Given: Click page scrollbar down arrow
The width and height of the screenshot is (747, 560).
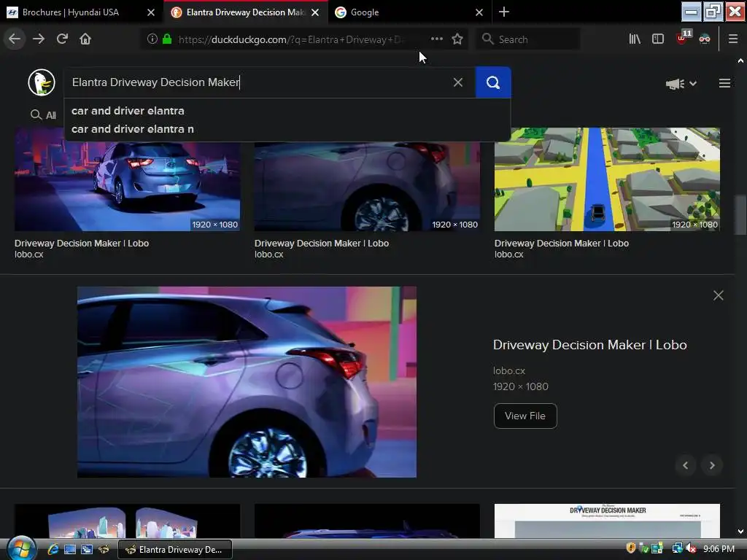Looking at the screenshot, I should click(740, 532).
